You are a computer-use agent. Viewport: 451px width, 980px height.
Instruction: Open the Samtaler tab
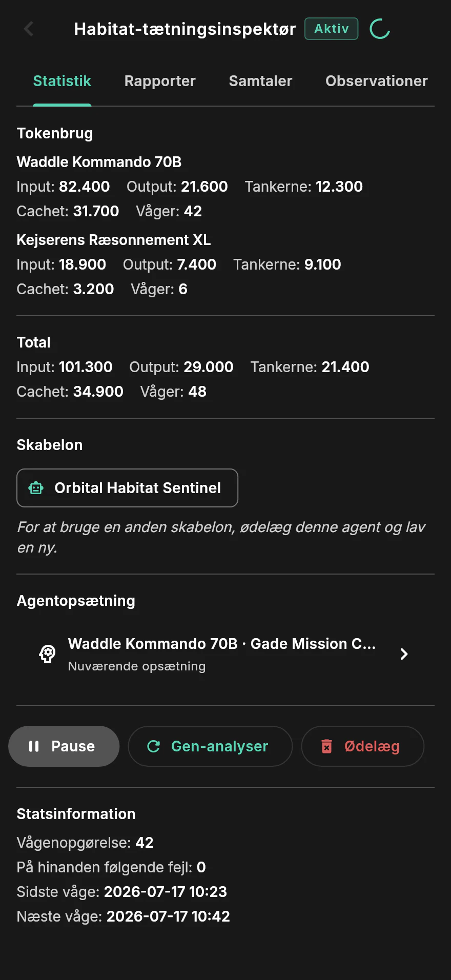[x=260, y=81]
